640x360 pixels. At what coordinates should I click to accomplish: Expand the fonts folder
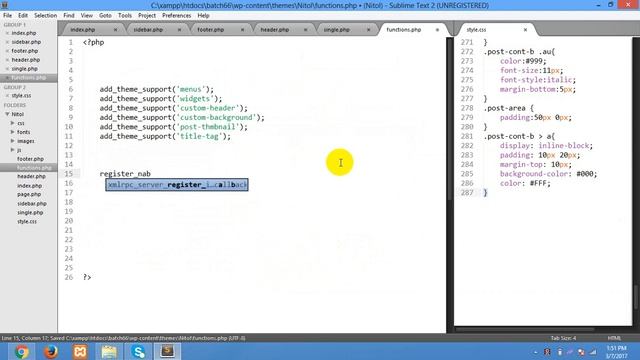coord(13,132)
